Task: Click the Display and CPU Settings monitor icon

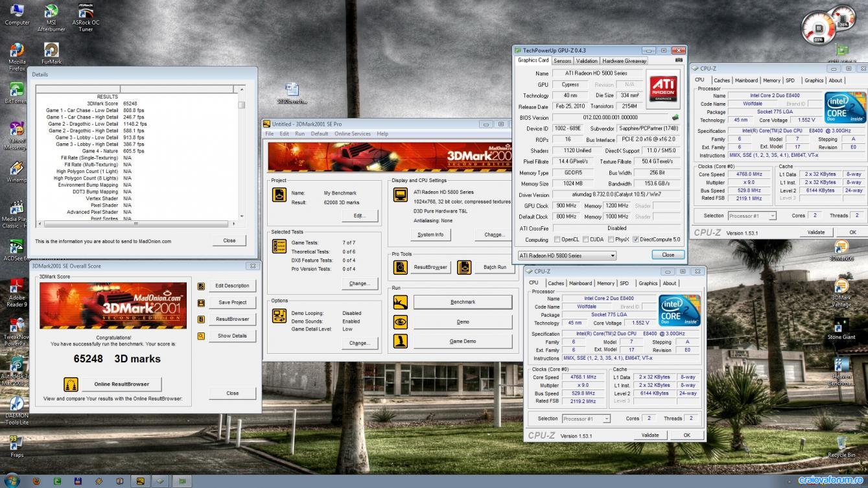Action: (x=401, y=194)
